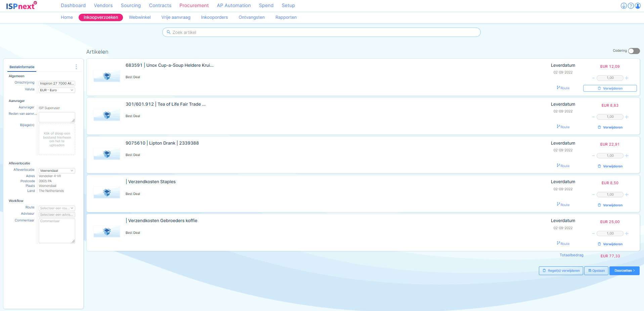Switch to the Rapporten subtab
Image resolution: width=644 pixels, height=311 pixels.
pos(286,17)
